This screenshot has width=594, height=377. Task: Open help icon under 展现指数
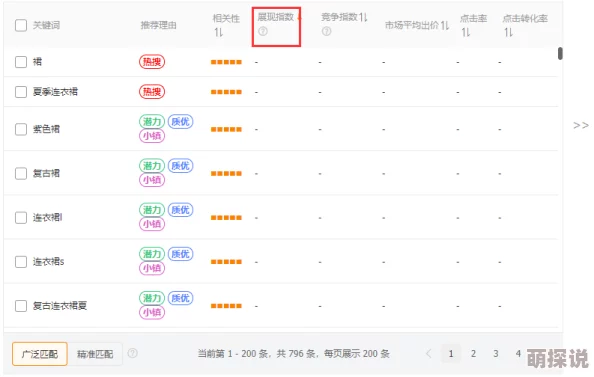(263, 31)
